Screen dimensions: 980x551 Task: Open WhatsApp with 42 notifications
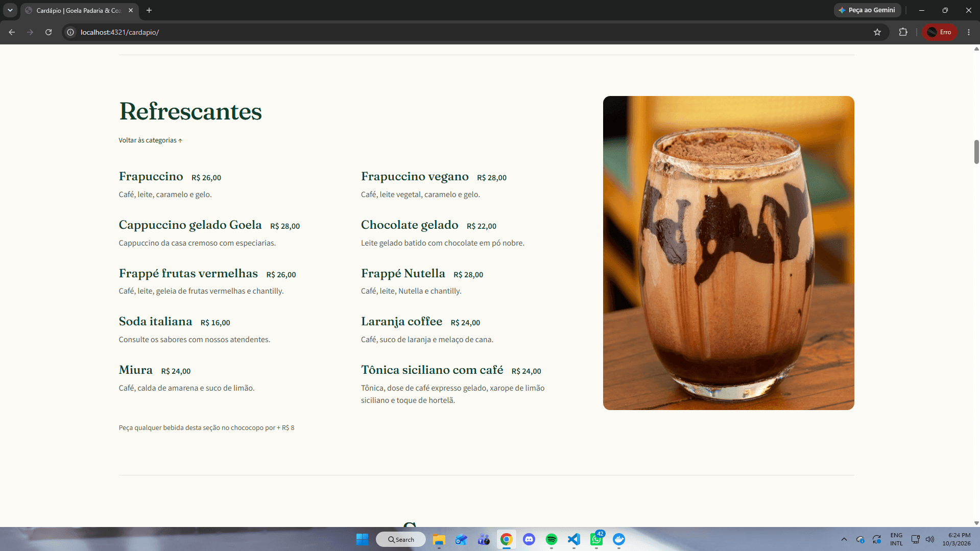(596, 539)
